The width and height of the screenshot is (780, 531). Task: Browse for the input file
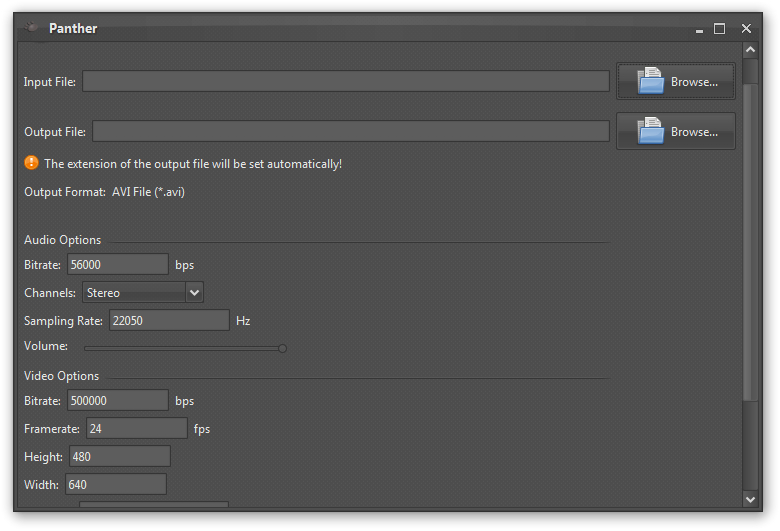pyautogui.click(x=675, y=82)
